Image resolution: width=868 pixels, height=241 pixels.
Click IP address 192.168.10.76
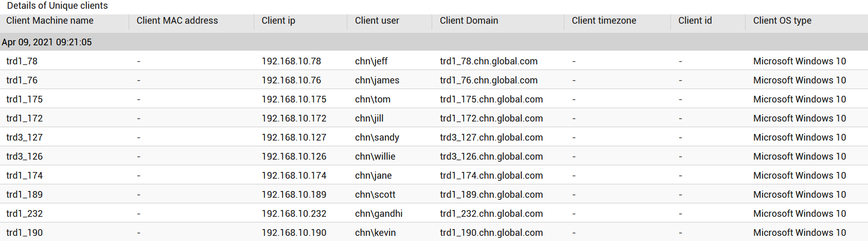[x=291, y=80]
